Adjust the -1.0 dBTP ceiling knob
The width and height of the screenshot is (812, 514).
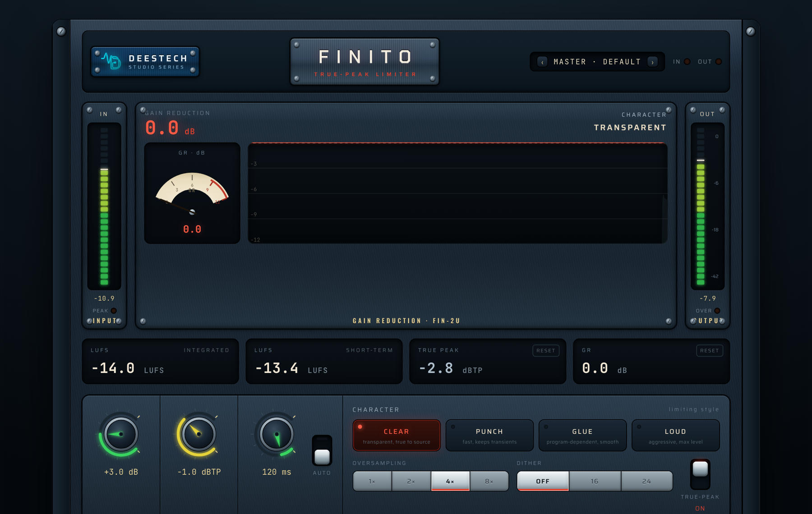click(198, 434)
